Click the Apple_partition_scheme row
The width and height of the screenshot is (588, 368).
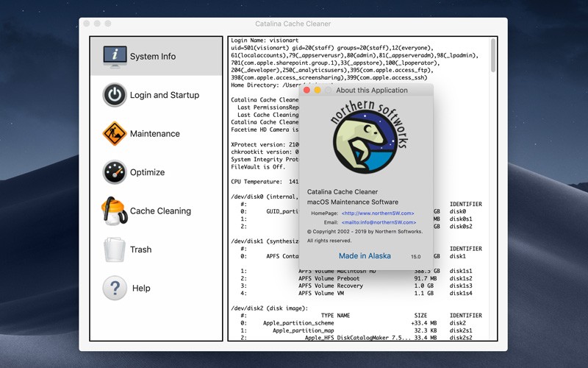(x=354, y=323)
